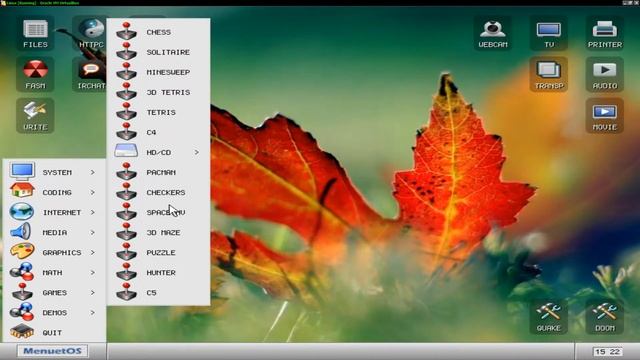This screenshot has width=640, height=360.
Task: Click the joystick icon beside HUNTER
Action: pyautogui.click(x=127, y=271)
